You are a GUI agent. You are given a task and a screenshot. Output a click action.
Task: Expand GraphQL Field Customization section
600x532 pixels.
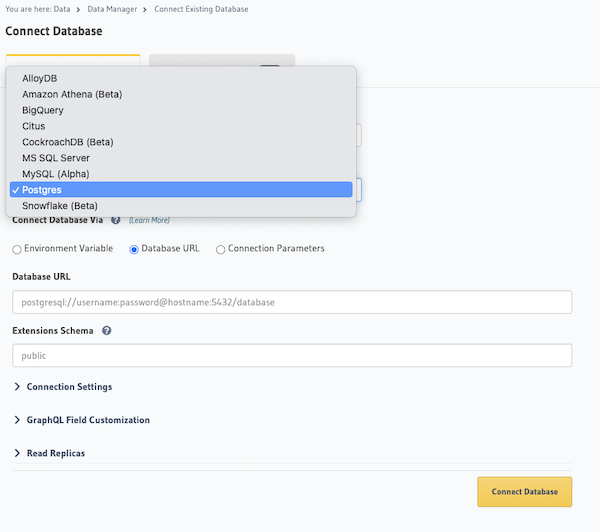[82, 420]
